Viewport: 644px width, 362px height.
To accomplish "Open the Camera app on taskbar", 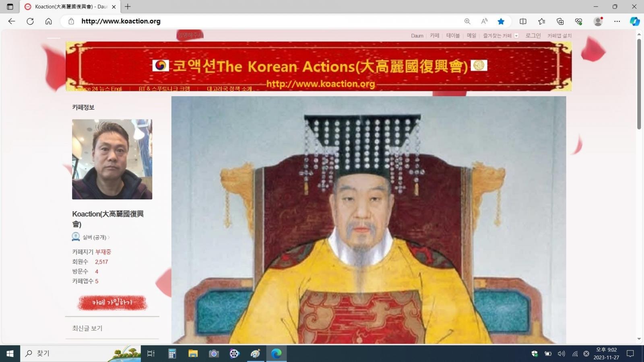I will click(214, 354).
